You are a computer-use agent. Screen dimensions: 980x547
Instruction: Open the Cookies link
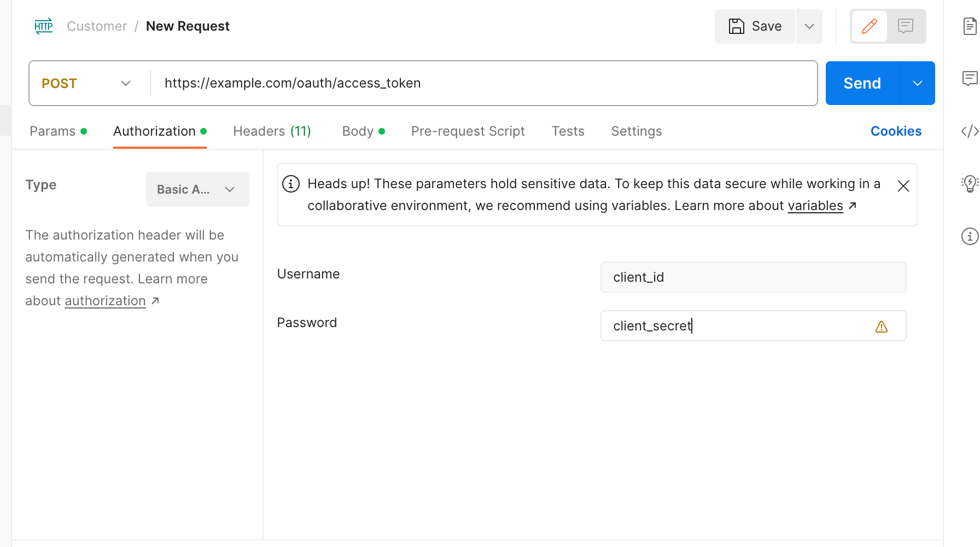(x=896, y=131)
